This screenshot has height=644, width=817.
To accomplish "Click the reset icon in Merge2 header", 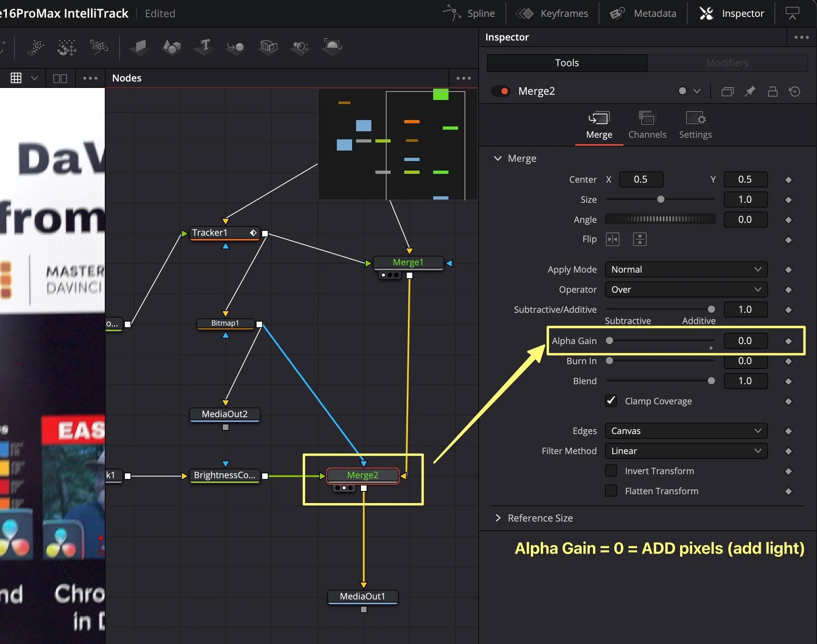I will 795,91.
